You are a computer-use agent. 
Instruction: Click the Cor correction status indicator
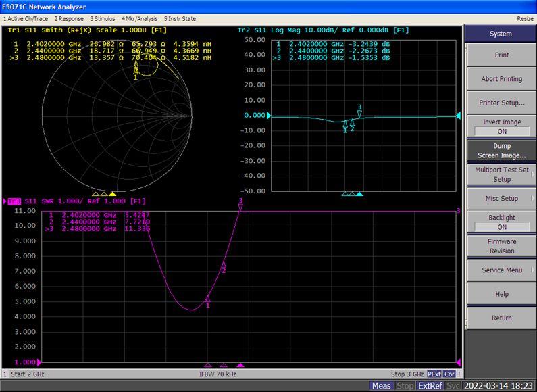(x=449, y=374)
